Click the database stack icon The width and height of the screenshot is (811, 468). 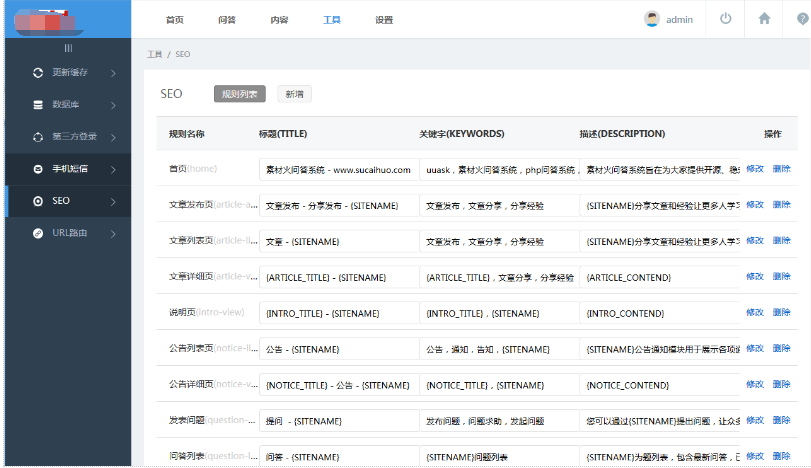[x=38, y=105]
